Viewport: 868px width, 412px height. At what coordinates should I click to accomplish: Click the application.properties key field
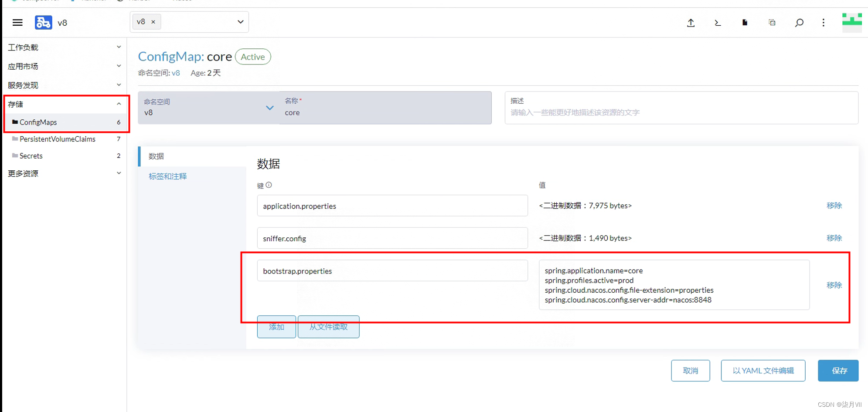pos(392,206)
